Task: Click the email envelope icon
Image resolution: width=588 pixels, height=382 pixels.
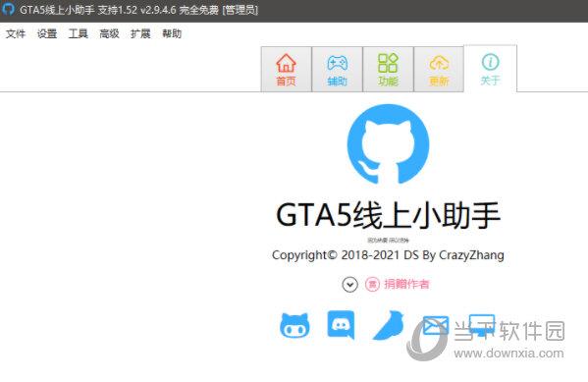Action: [436, 325]
